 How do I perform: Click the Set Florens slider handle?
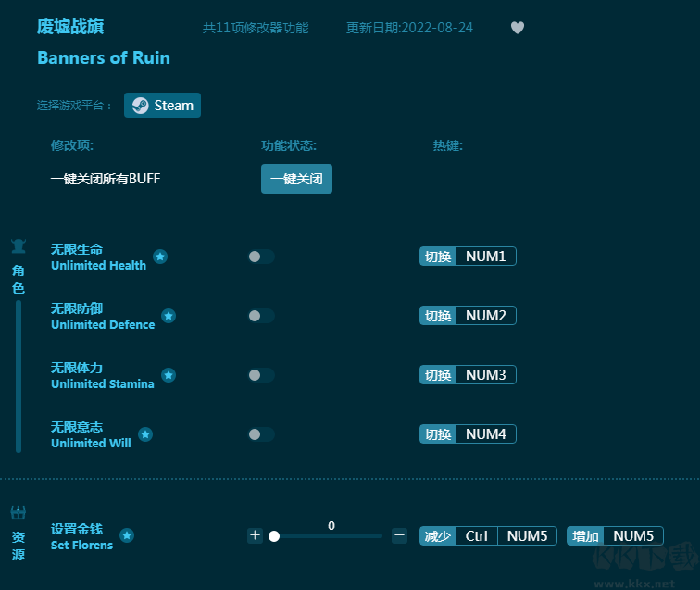[x=274, y=535]
